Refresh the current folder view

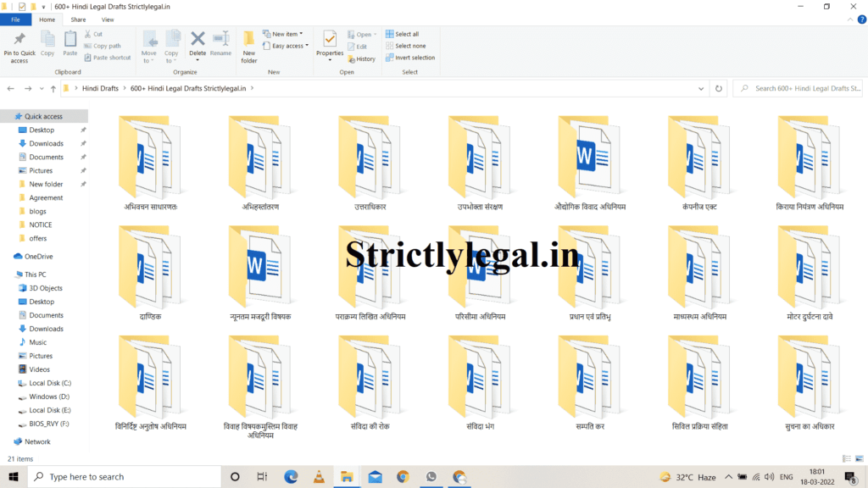coord(719,88)
